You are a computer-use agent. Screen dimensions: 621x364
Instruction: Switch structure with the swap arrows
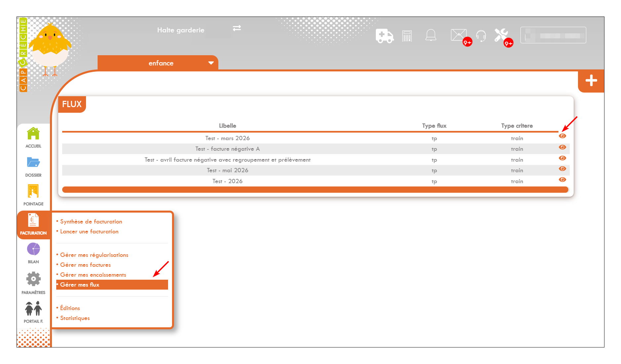(237, 28)
